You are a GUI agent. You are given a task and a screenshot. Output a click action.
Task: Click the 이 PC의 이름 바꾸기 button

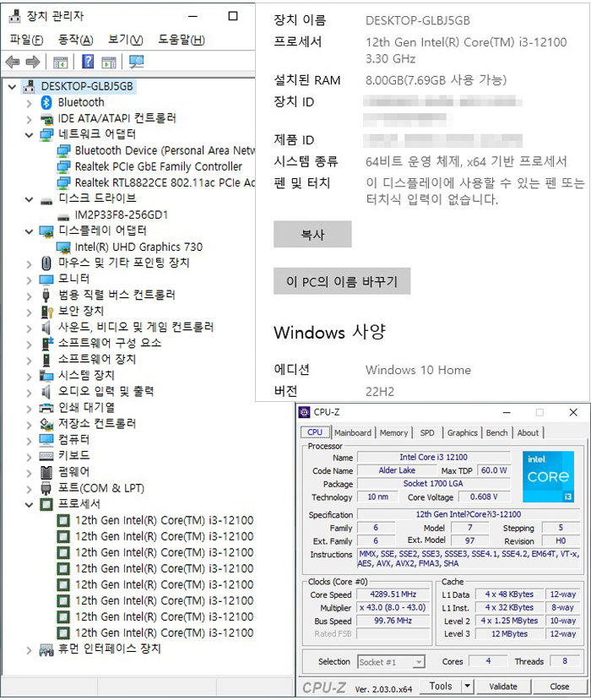pos(342,281)
